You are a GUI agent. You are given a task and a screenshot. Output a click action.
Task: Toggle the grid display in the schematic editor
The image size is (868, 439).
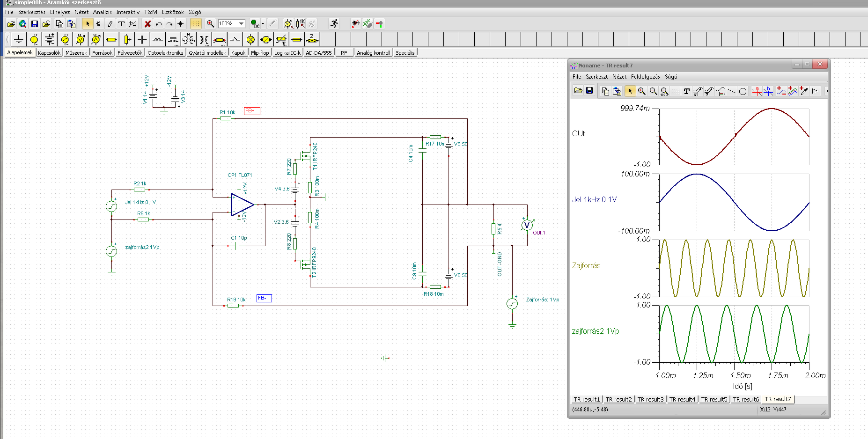(196, 24)
